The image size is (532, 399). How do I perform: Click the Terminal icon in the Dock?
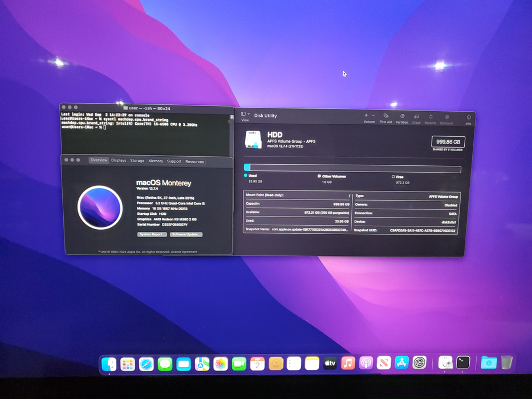pyautogui.click(x=463, y=362)
